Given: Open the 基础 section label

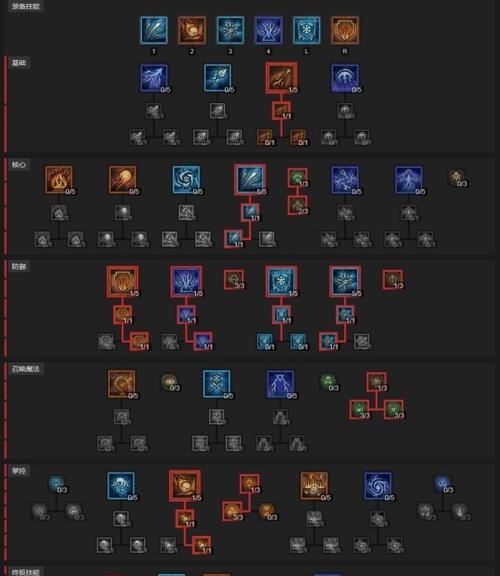Looking at the screenshot, I should pos(19,63).
